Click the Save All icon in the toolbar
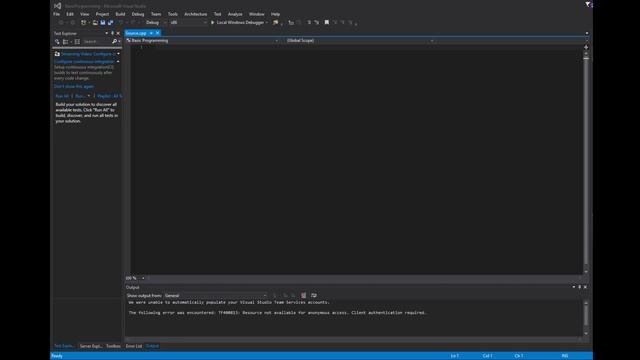This screenshot has width=640, height=360. pos(110,22)
